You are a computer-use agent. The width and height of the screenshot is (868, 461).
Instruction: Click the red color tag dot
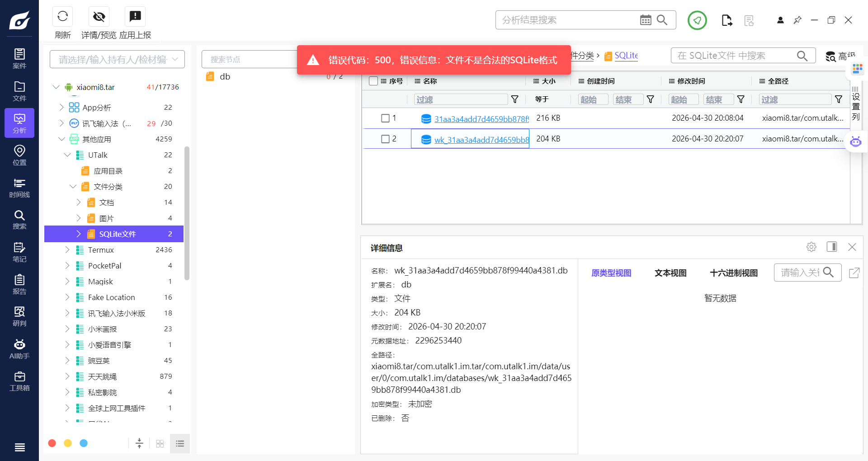click(x=52, y=443)
